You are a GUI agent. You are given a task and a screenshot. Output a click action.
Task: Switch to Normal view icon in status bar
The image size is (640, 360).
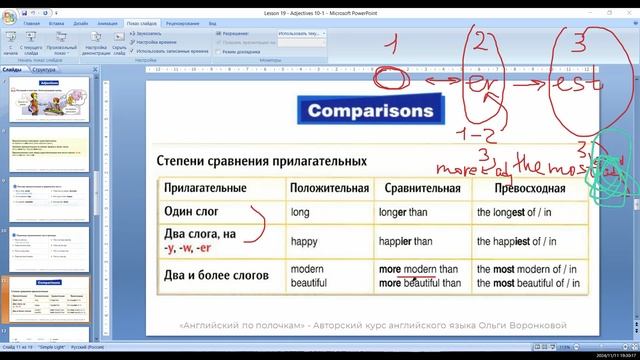(537, 347)
